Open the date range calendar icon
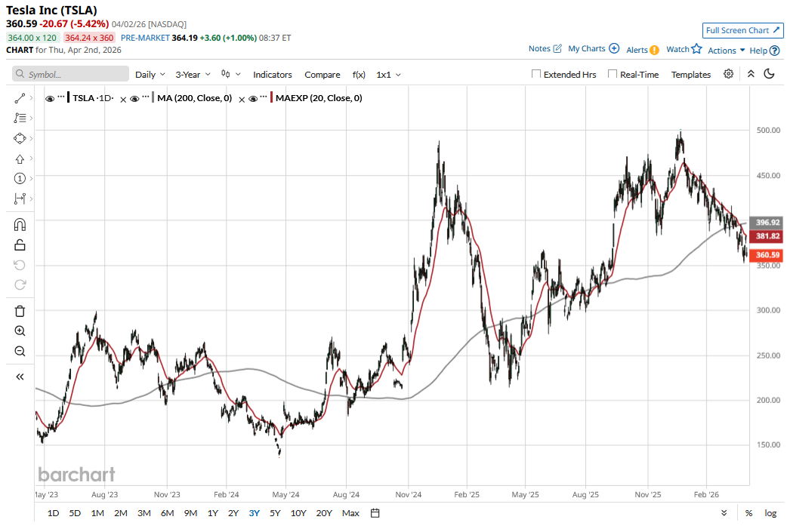Screen dimensions: 793x532 [375, 513]
